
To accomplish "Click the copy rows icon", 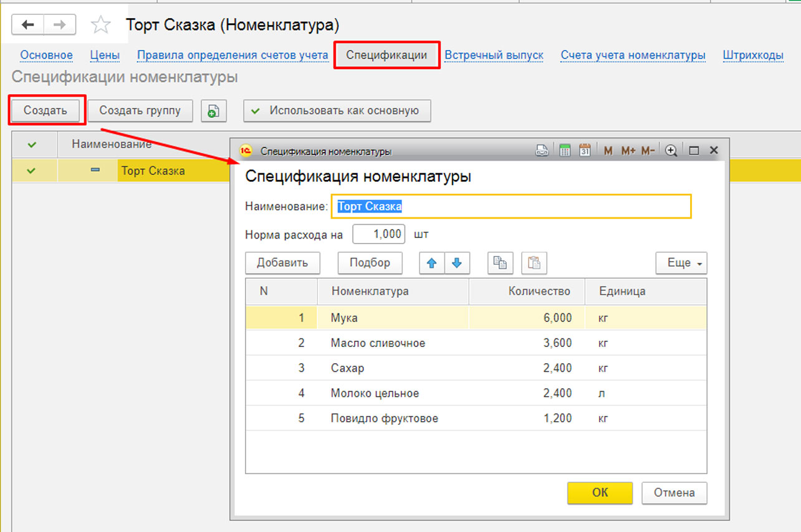I will [x=500, y=263].
